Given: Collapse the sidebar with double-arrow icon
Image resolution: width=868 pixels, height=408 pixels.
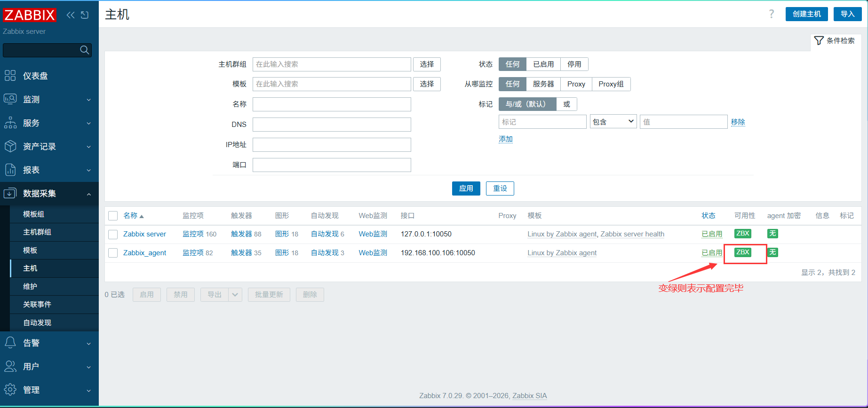Looking at the screenshot, I should pyautogui.click(x=71, y=15).
